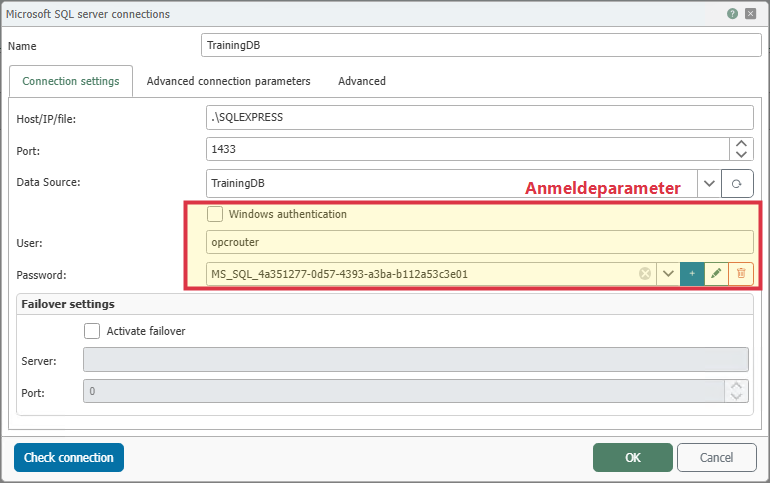Add a new password entry
770x483 pixels.
pyautogui.click(x=692, y=274)
